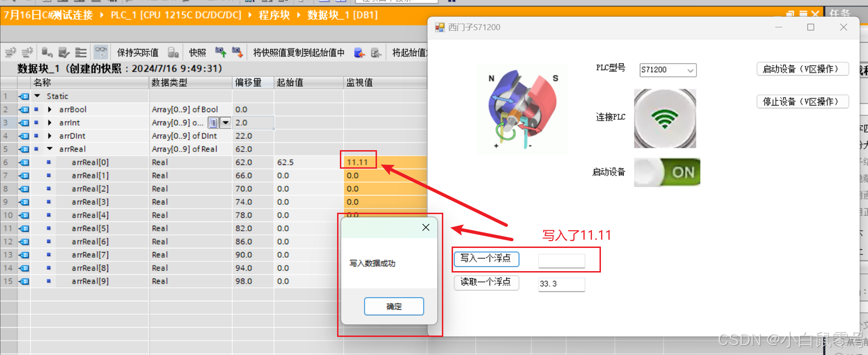Screen dimensions: 868x355
Task: Expand the arrDInt array row
Action: click(50, 136)
